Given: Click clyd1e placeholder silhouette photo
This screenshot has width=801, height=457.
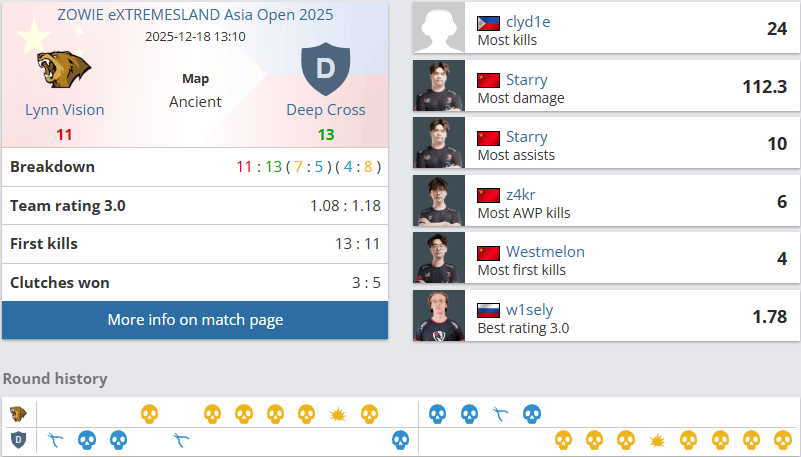Looking at the screenshot, I should coord(439,28).
